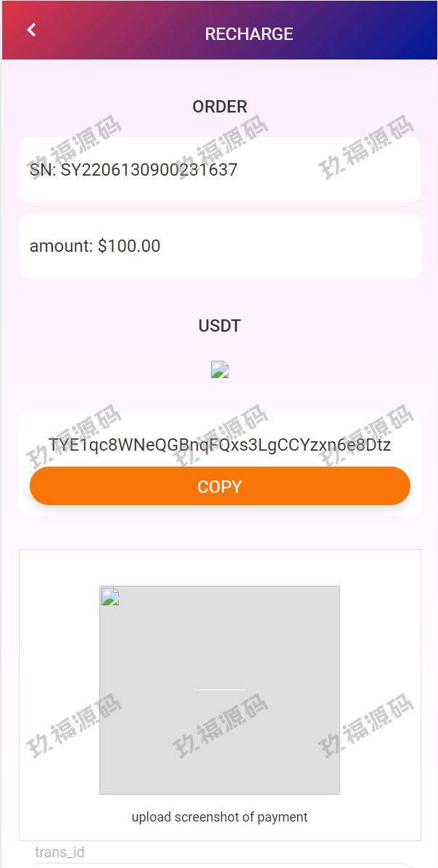The height and width of the screenshot is (868, 438).
Task: Click the ORDER section heading
Action: 220,107
